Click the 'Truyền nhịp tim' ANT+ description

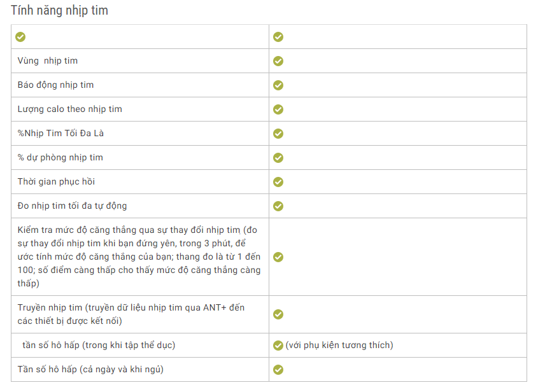131,314
